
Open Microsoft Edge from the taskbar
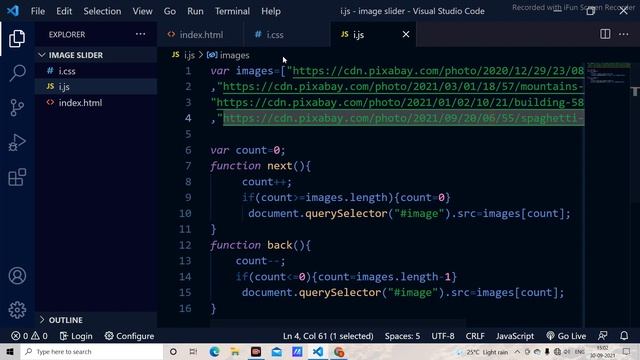coord(214,352)
